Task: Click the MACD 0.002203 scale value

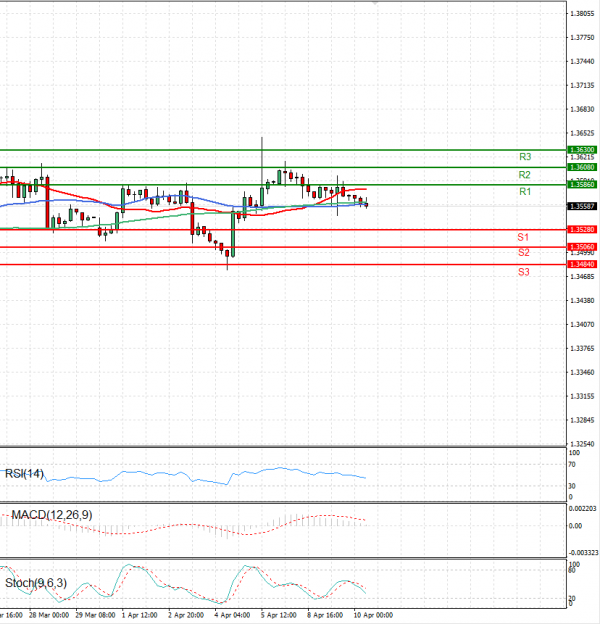Action: coord(582,509)
